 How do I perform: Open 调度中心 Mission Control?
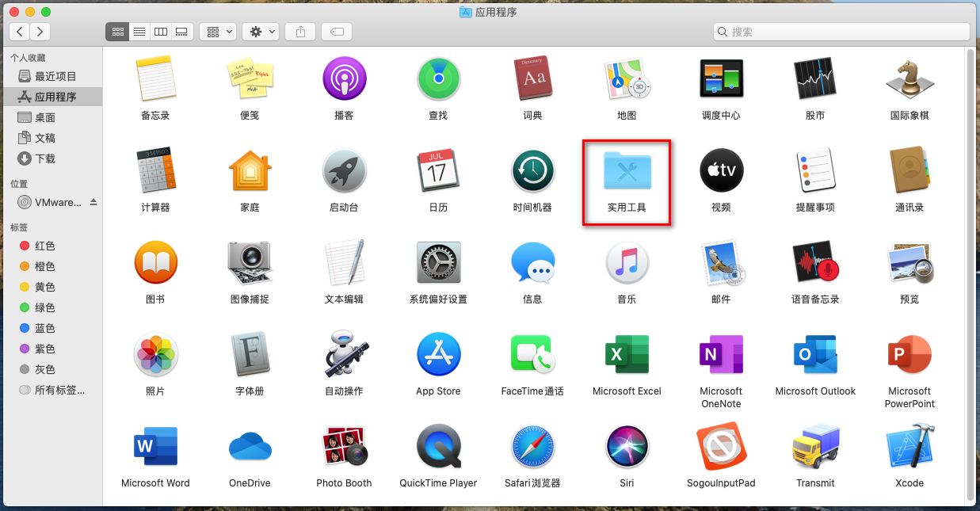[721, 78]
